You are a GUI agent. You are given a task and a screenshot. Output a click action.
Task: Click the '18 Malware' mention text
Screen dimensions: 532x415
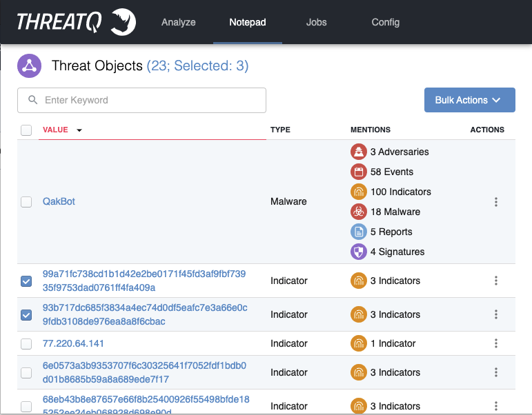[x=395, y=212]
